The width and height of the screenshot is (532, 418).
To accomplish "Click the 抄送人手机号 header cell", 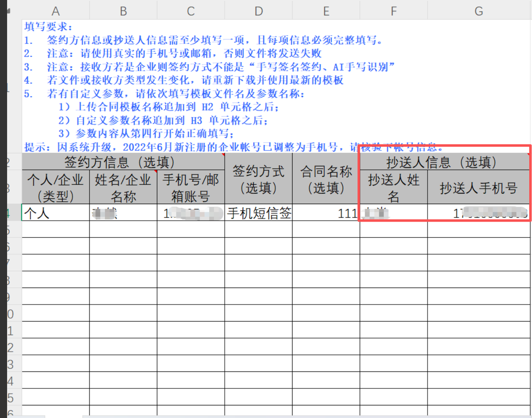I will click(479, 188).
